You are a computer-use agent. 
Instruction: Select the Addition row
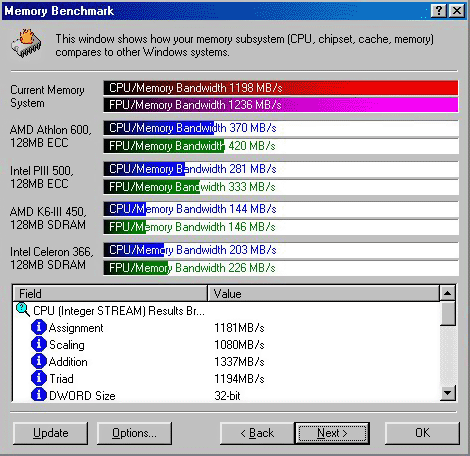point(226,362)
